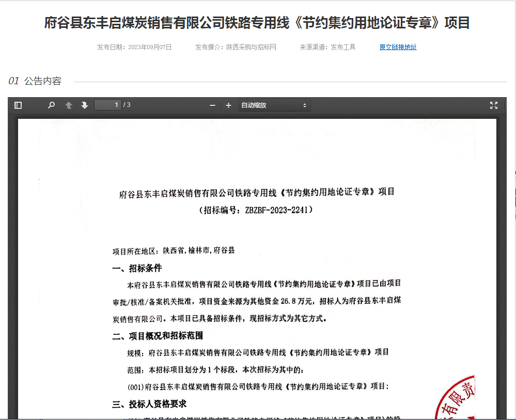Open the 原文链接地址 link
516x420 pixels.
398,47
